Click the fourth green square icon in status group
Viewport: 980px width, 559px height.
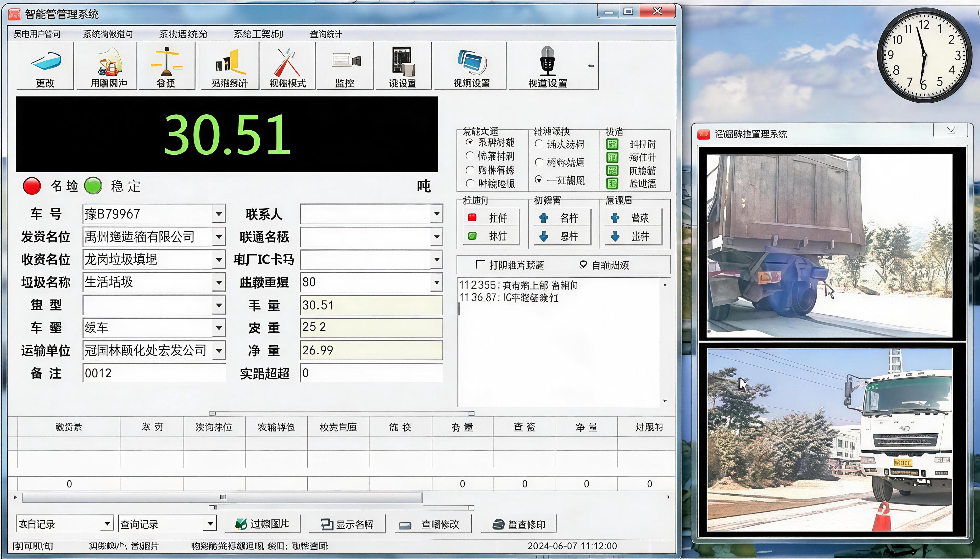612,184
